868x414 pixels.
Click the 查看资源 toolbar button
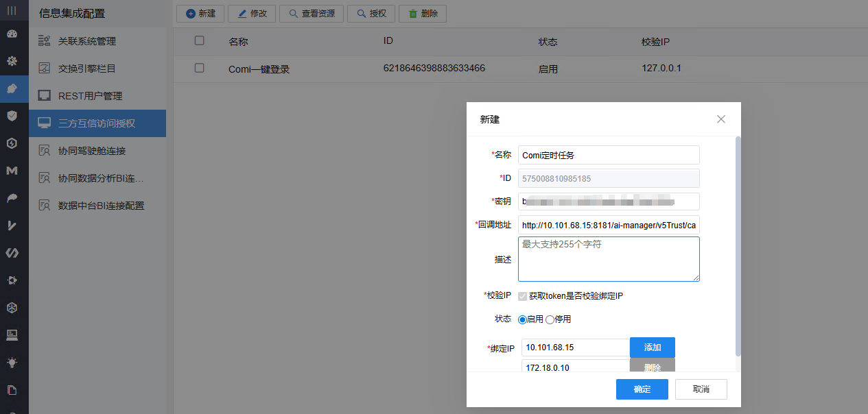point(312,14)
